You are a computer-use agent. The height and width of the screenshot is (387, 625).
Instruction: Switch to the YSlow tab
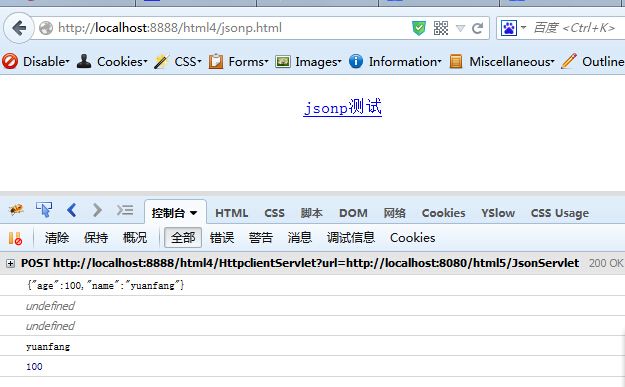[498, 213]
